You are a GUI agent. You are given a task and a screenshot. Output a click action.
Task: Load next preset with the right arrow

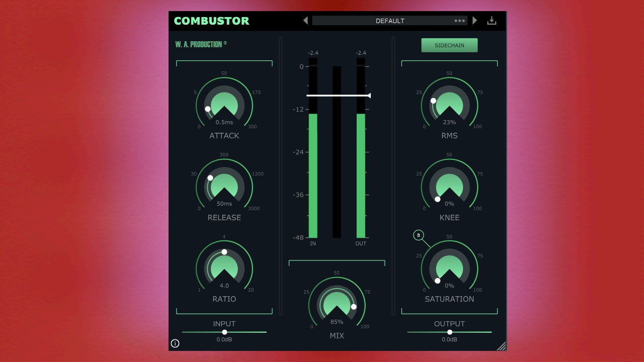coord(474,21)
